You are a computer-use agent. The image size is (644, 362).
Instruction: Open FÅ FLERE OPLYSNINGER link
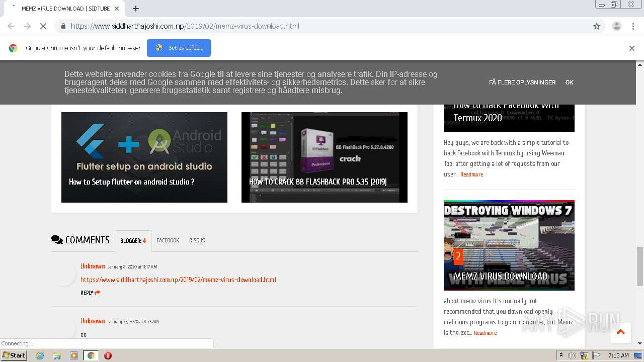tap(522, 82)
